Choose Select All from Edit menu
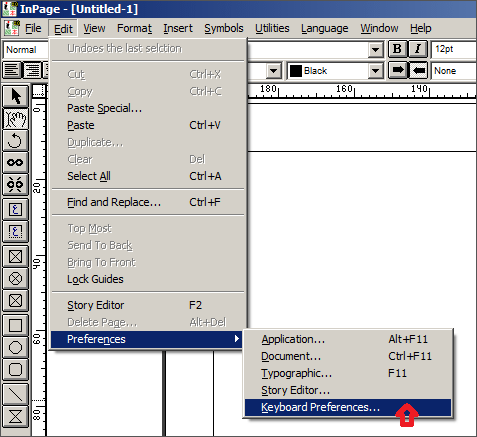This screenshot has width=477, height=437. [148, 176]
